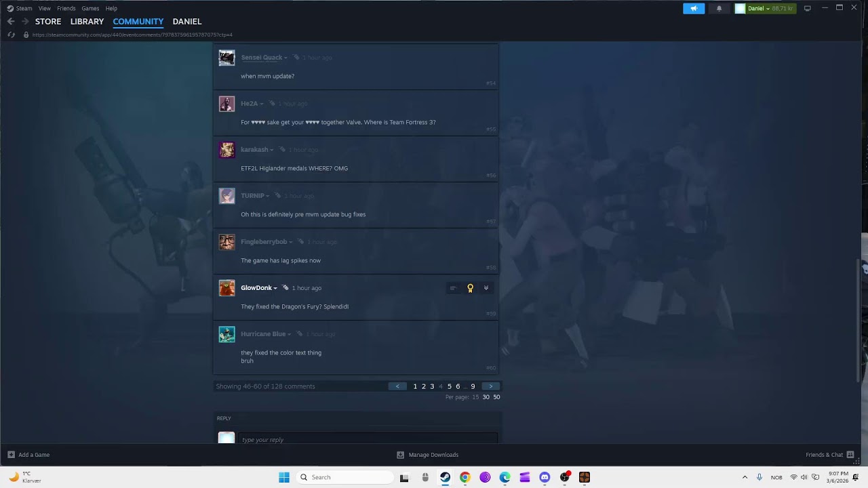
Task: Open Big Picture mode via monitor icon
Action: [x=807, y=8]
